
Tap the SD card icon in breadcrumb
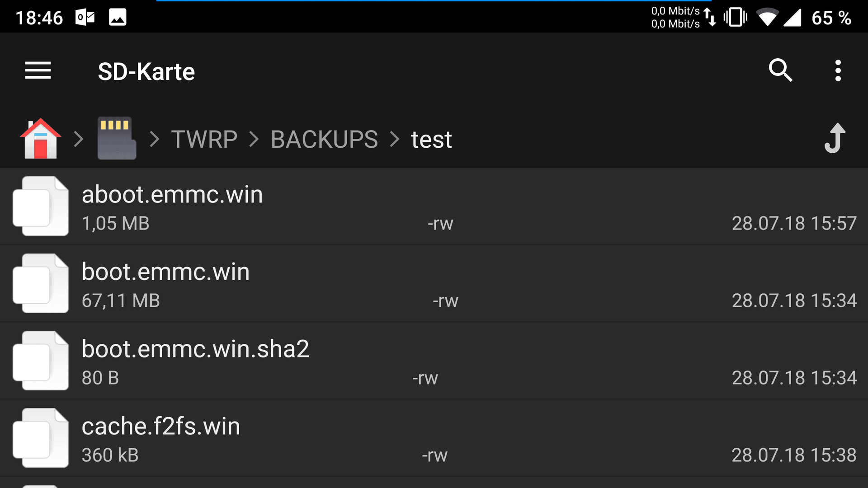coord(114,138)
